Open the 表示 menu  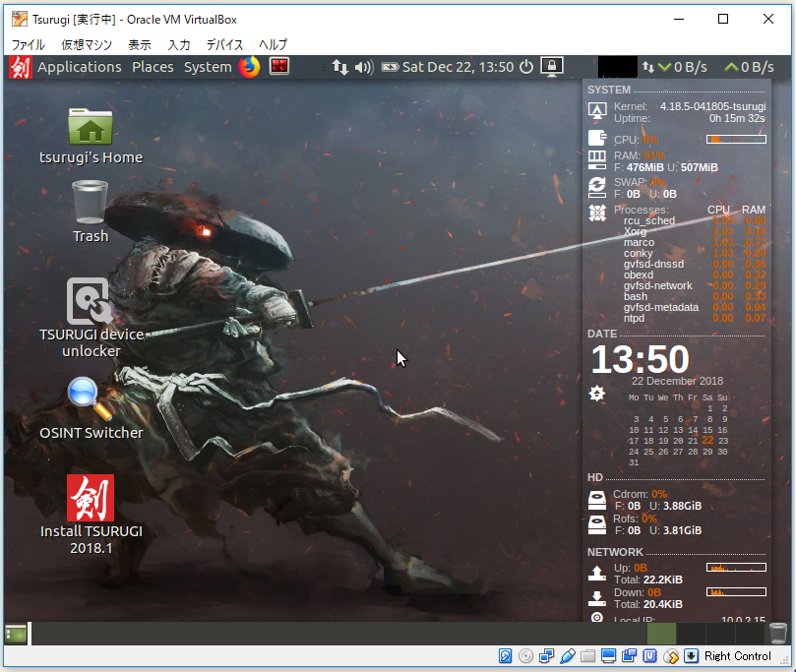point(140,44)
